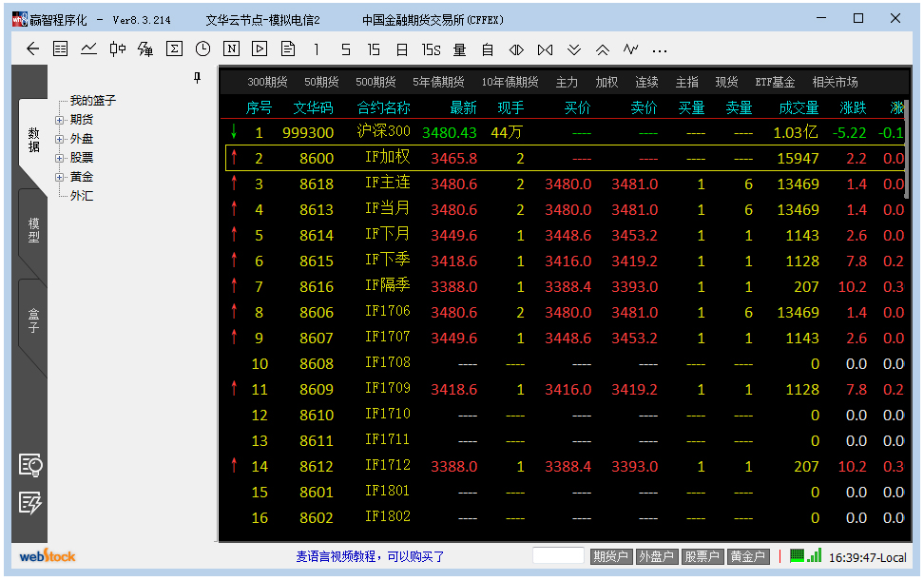924x581 pixels.
Task: Click the 期货户 account button
Action: 610,556
